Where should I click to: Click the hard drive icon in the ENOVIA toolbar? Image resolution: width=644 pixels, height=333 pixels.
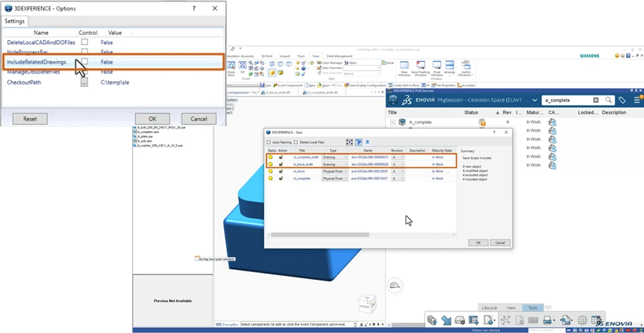click(460, 320)
